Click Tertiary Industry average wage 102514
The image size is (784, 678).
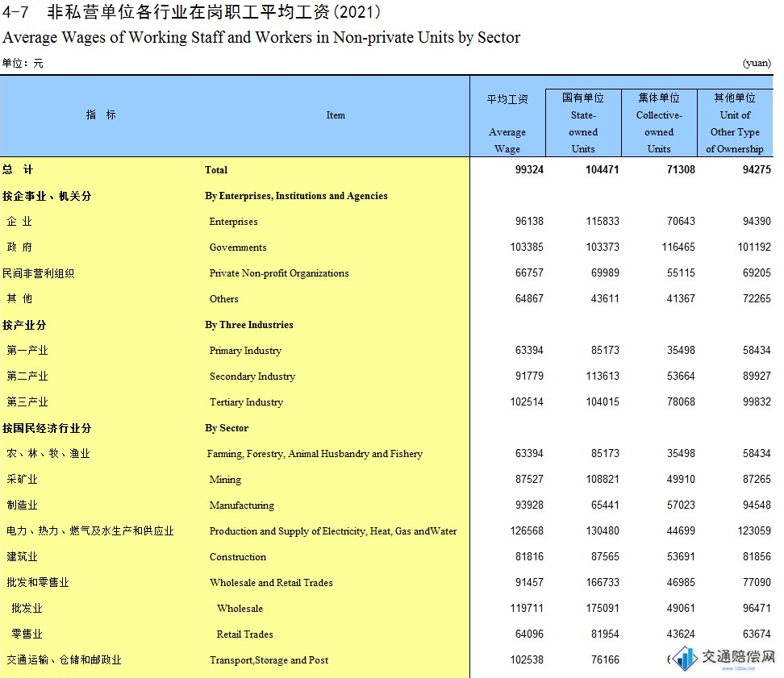tap(527, 401)
